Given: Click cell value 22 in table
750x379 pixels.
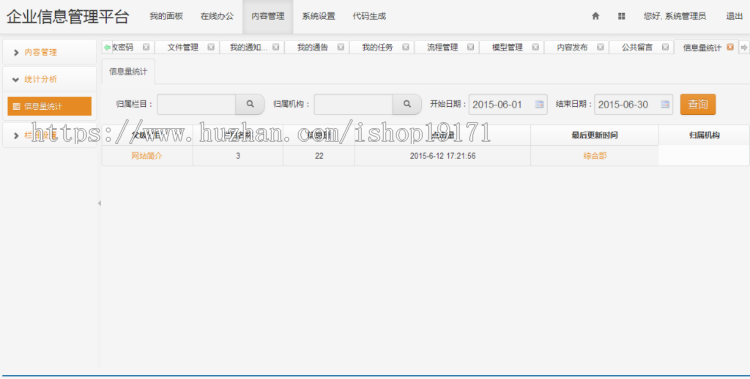Looking at the screenshot, I should pyautogui.click(x=319, y=156).
